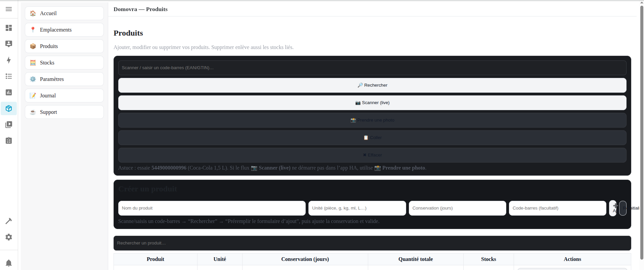Open the Settings gear icon in the sidebar
644x270 pixels.
[x=9, y=237]
